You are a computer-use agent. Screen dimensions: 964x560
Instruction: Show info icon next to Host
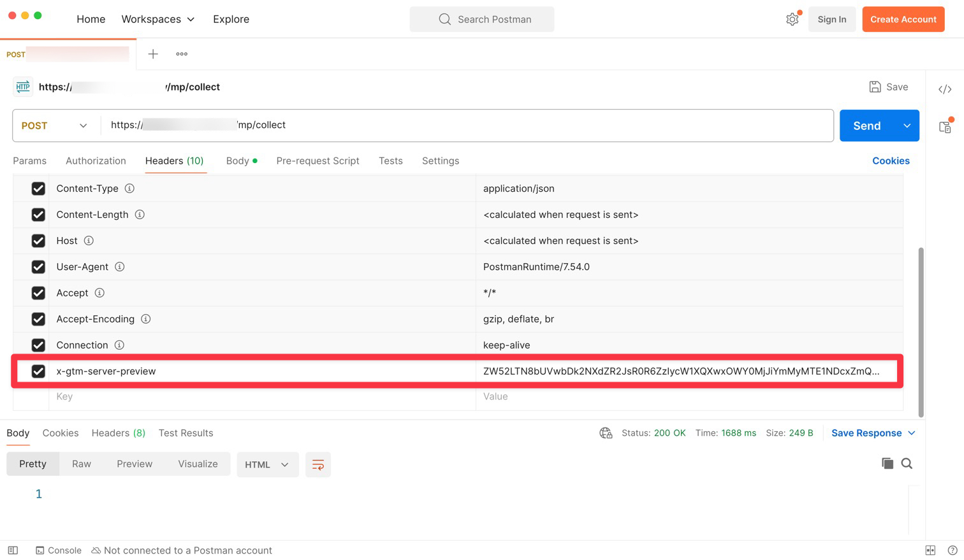89,241
